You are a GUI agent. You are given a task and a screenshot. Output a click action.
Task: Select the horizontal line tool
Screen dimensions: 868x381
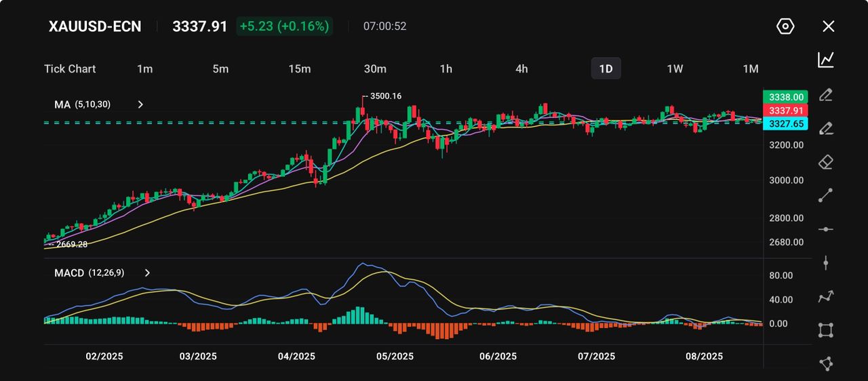(825, 229)
